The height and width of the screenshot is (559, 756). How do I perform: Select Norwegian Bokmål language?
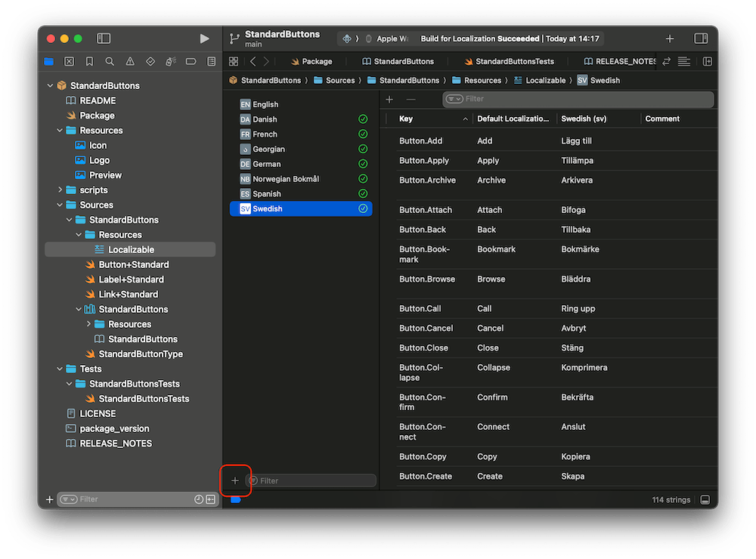(x=301, y=179)
